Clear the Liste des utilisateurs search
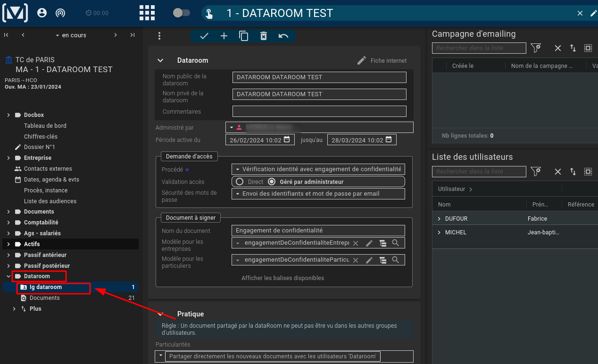The width and height of the screenshot is (598, 364). pos(558,172)
